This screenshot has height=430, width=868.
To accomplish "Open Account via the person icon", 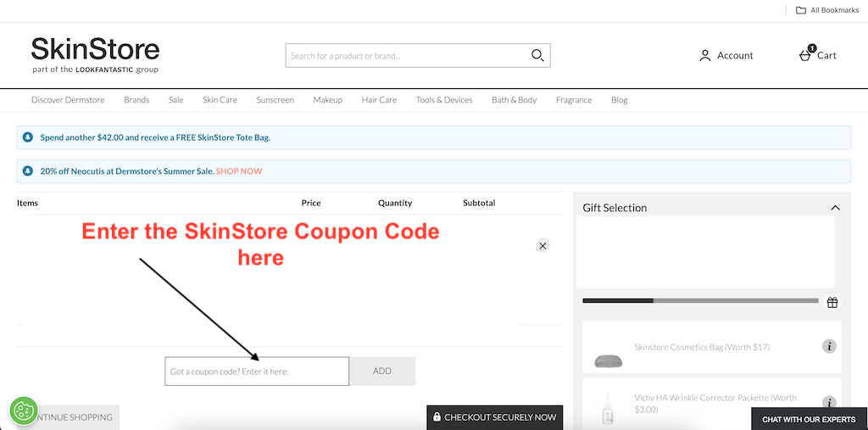I will tap(704, 55).
